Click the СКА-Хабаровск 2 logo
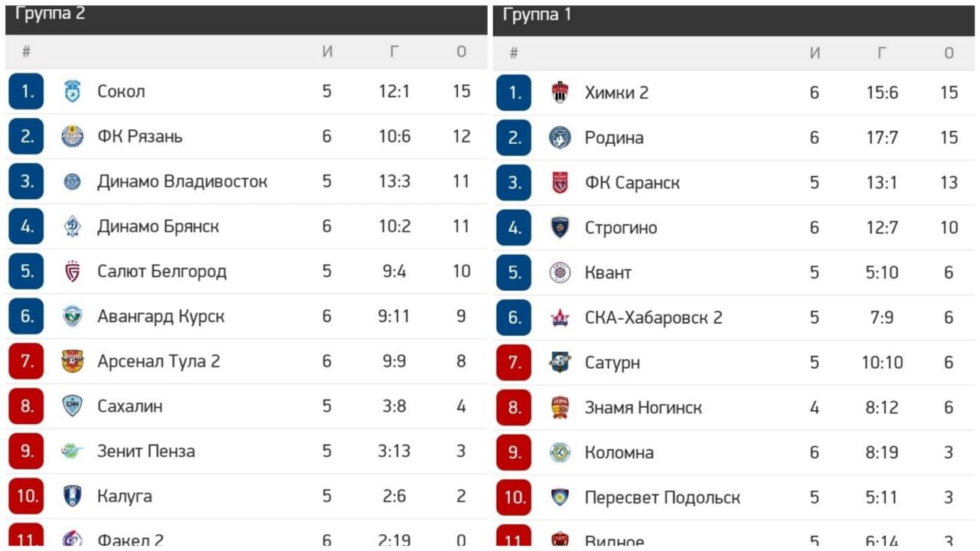Image resolution: width=980 pixels, height=551 pixels. [560, 318]
